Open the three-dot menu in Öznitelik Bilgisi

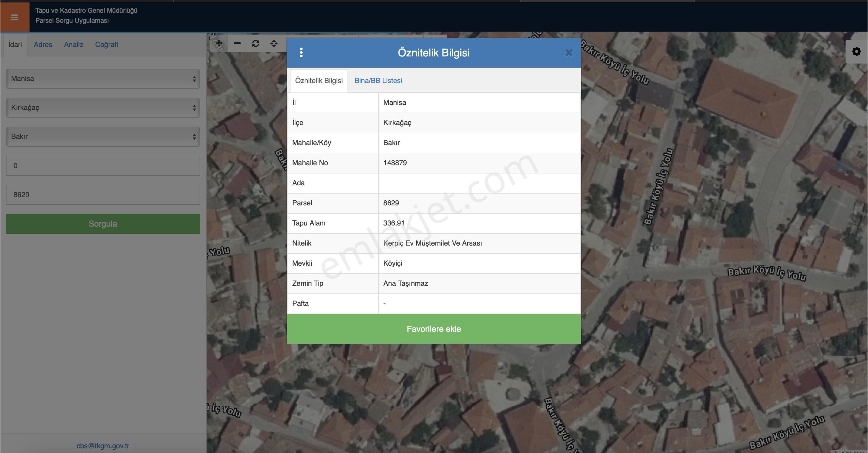301,53
